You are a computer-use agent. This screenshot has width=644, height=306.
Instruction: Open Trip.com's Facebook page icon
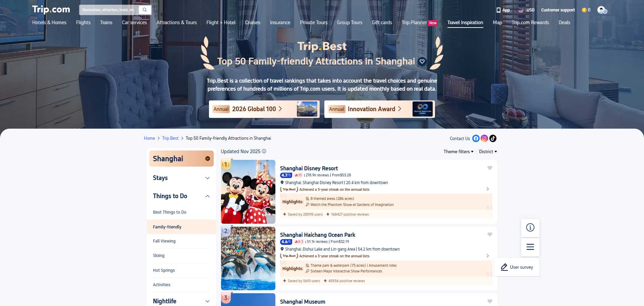click(475, 138)
